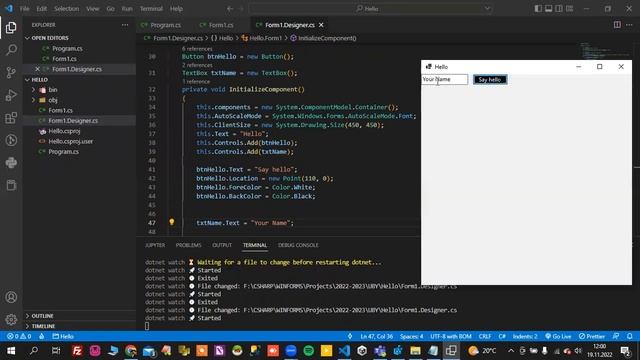This screenshot has height=360, width=640.
Task: Split the editor right
Action: click(617, 25)
